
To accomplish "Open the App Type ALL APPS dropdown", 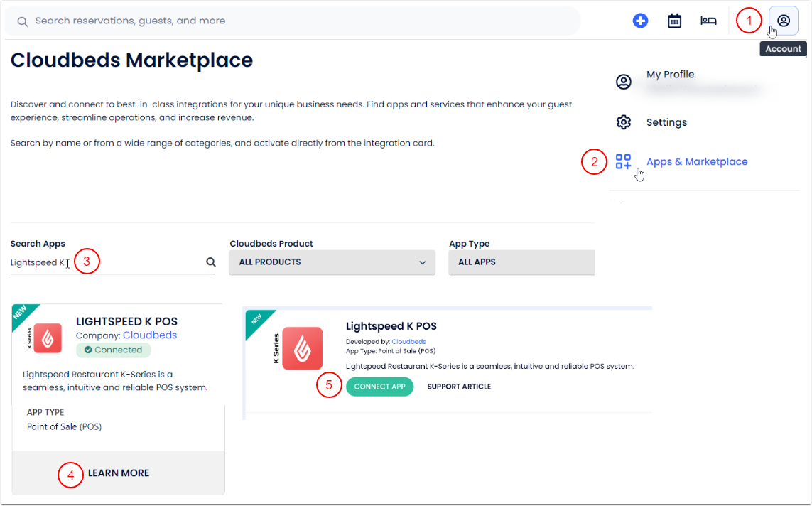I will 521,262.
